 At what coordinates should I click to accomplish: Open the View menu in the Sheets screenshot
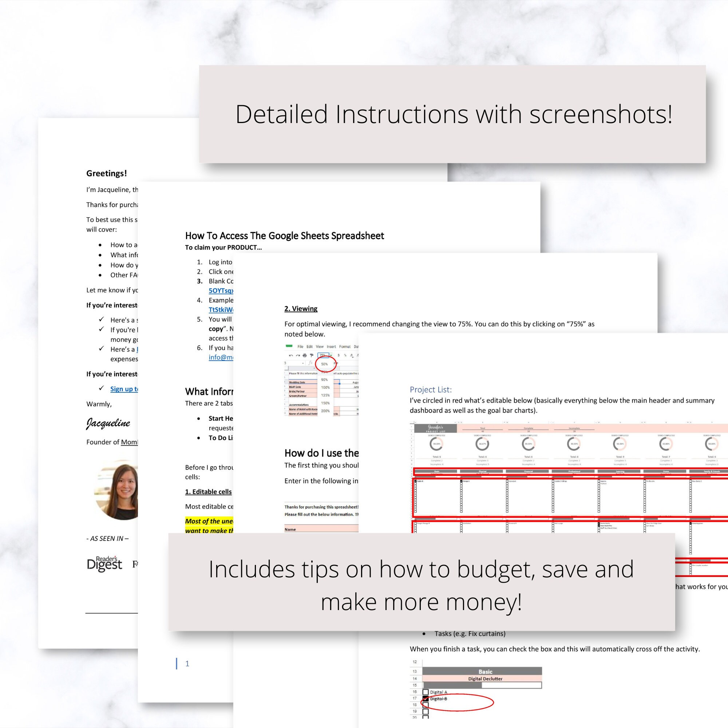320,347
